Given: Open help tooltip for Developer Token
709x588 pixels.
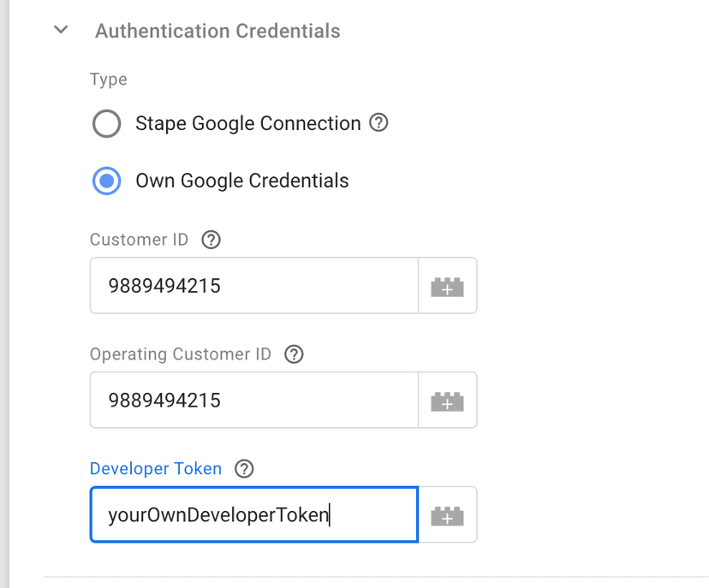Looking at the screenshot, I should click(x=244, y=468).
